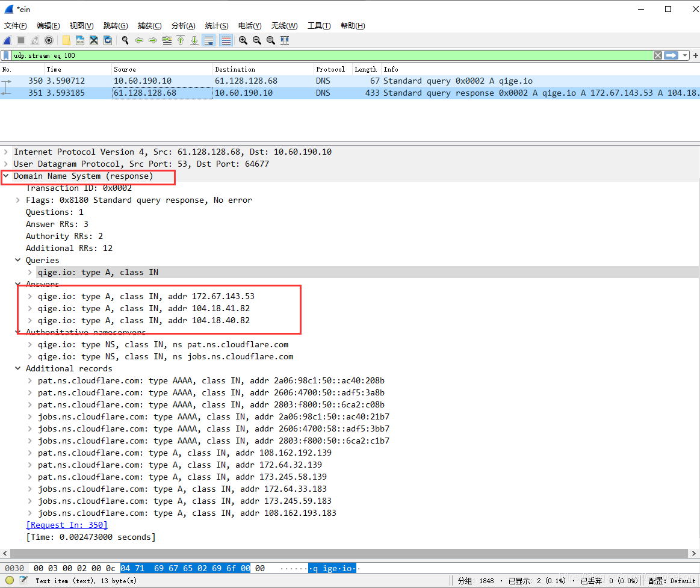Go to specified packet number icon
The width and height of the screenshot is (700, 588).
click(x=167, y=41)
